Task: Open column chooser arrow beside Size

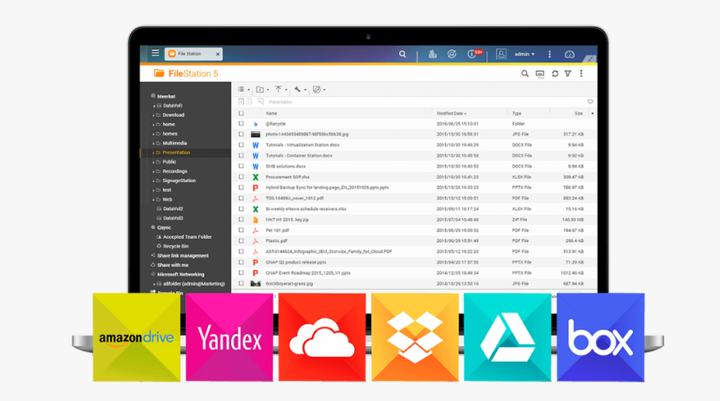Action: pos(592,113)
